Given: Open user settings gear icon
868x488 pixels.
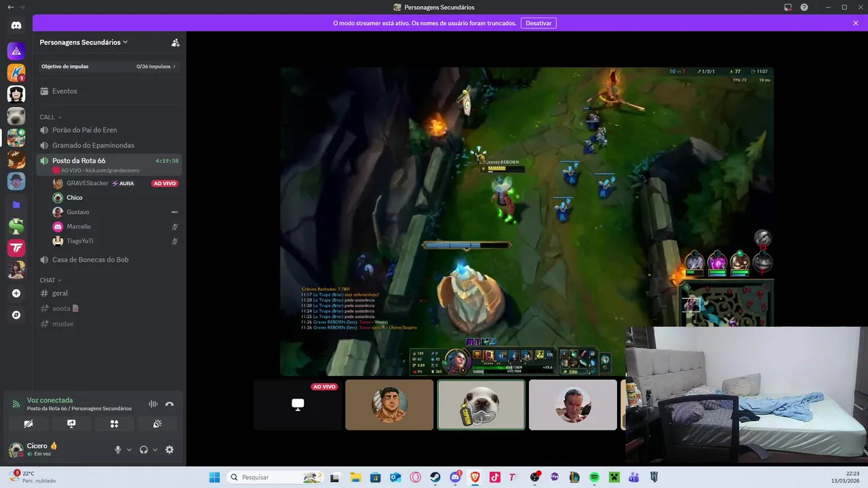Looking at the screenshot, I should pyautogui.click(x=170, y=449).
